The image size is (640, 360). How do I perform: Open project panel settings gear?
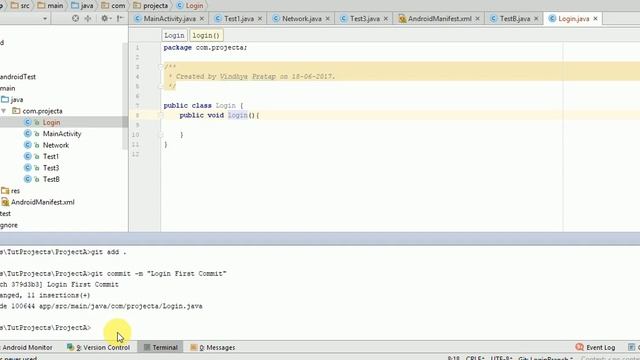[105, 18]
